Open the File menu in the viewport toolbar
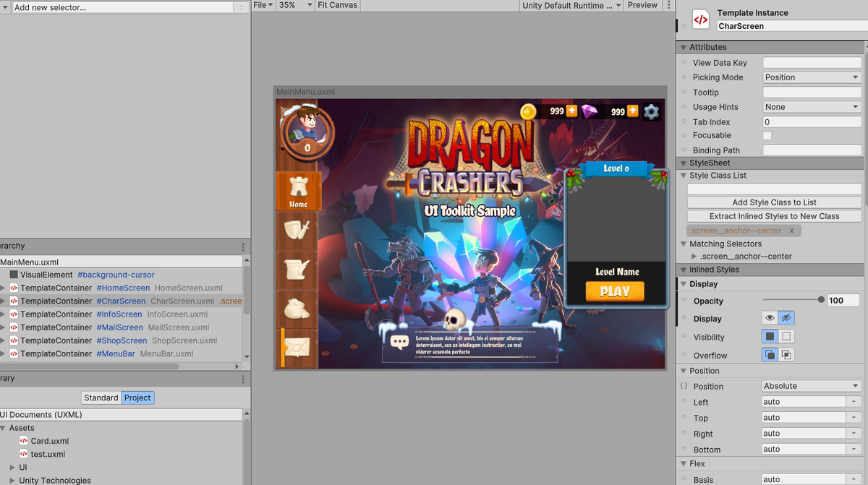Image resolution: width=868 pixels, height=485 pixels. (x=263, y=5)
